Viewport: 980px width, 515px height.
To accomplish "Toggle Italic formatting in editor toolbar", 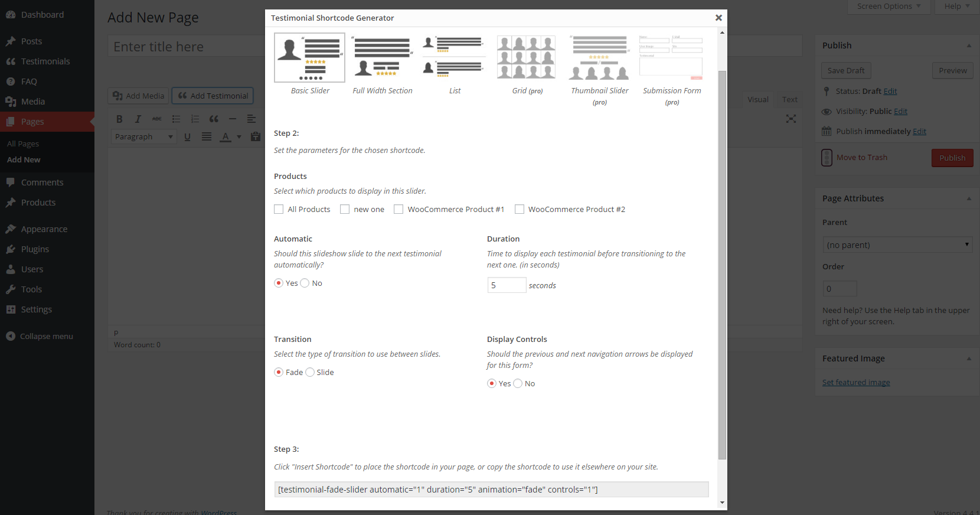I will pyautogui.click(x=138, y=119).
